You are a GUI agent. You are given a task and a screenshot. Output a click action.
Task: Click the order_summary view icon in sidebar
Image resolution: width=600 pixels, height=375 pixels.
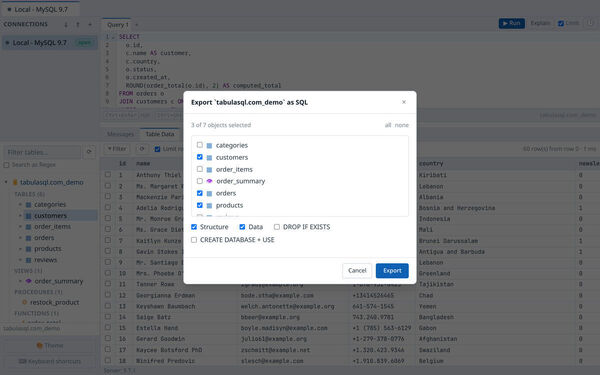(x=28, y=281)
